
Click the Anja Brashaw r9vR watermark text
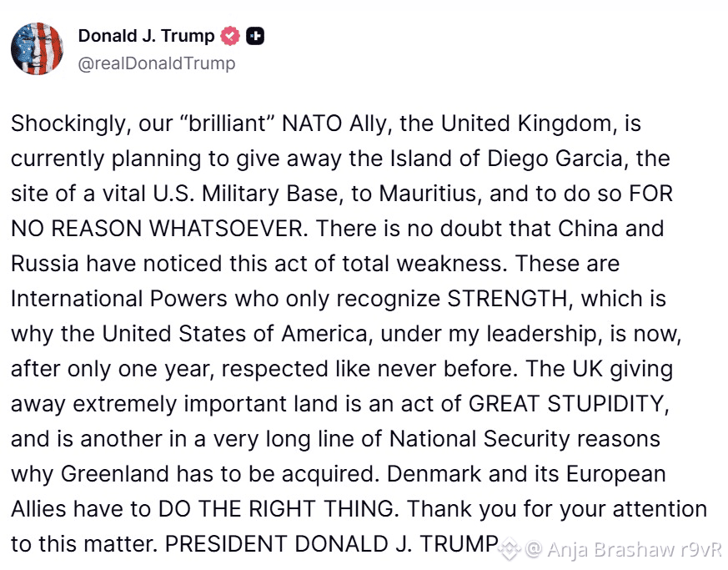tap(624, 548)
